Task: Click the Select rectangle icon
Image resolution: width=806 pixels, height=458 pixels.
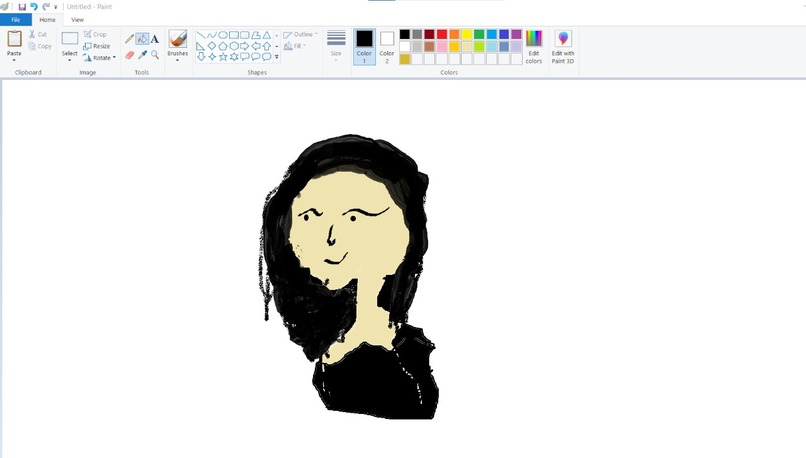Action: click(x=70, y=39)
